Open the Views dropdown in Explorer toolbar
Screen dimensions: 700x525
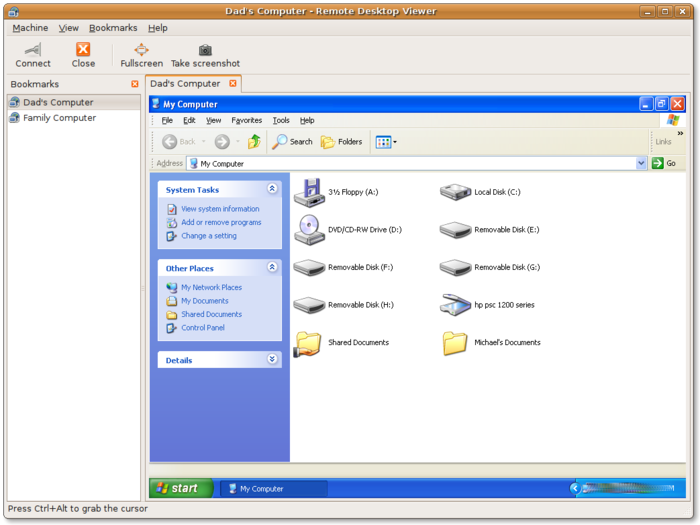(x=386, y=142)
